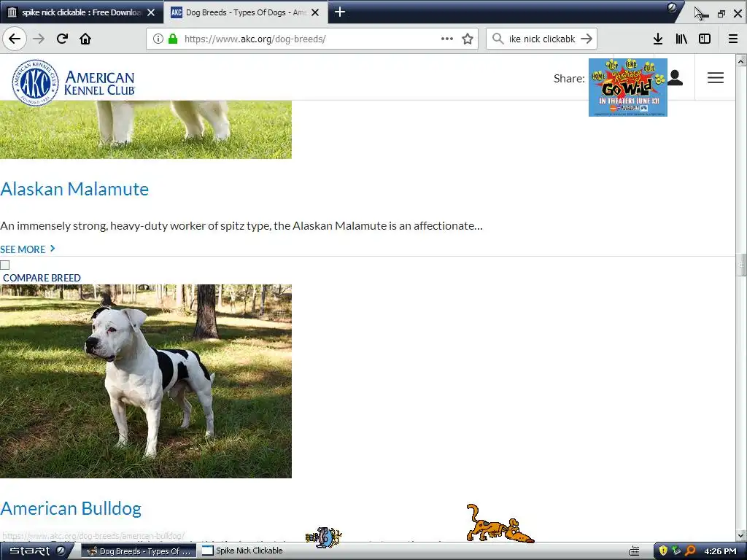The width and height of the screenshot is (747, 560).
Task: Click the round orb in the title bar
Action: [x=672, y=7]
